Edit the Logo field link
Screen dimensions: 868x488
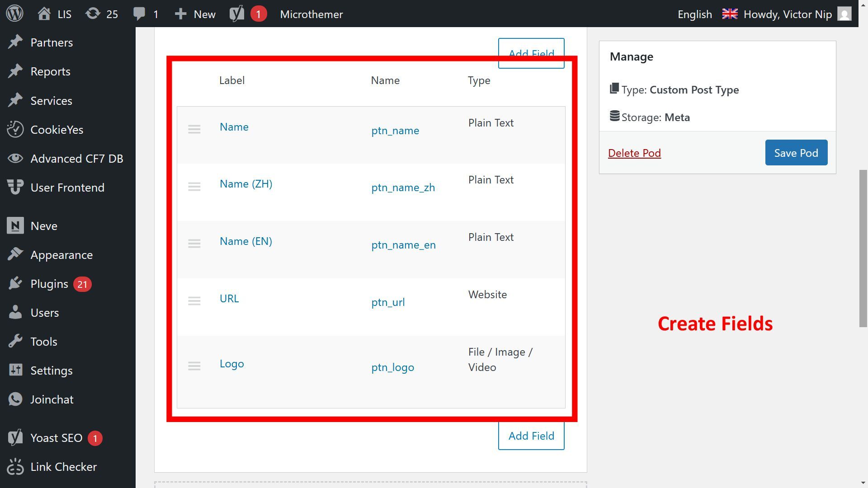[x=232, y=364]
